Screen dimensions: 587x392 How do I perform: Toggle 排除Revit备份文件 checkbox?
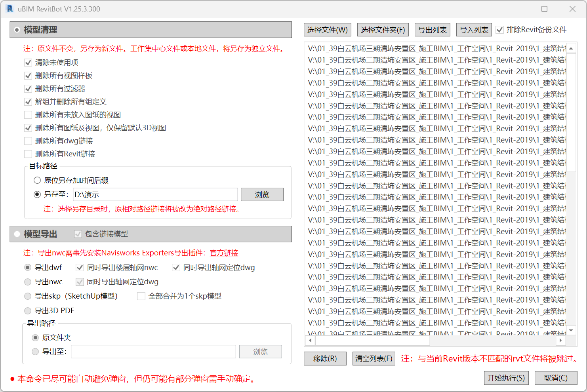point(500,30)
